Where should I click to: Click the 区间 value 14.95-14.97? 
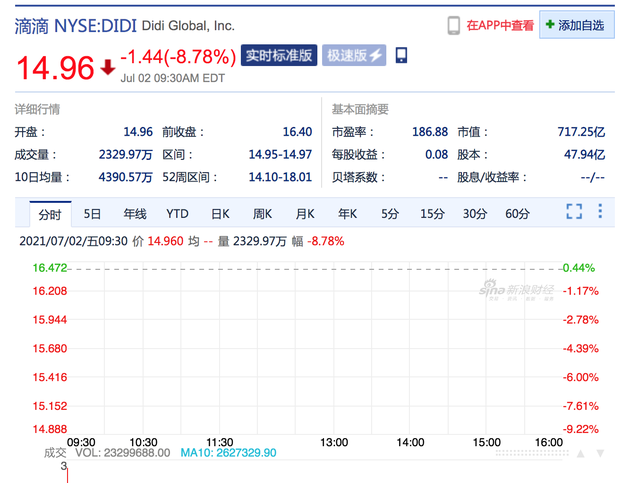280,155
